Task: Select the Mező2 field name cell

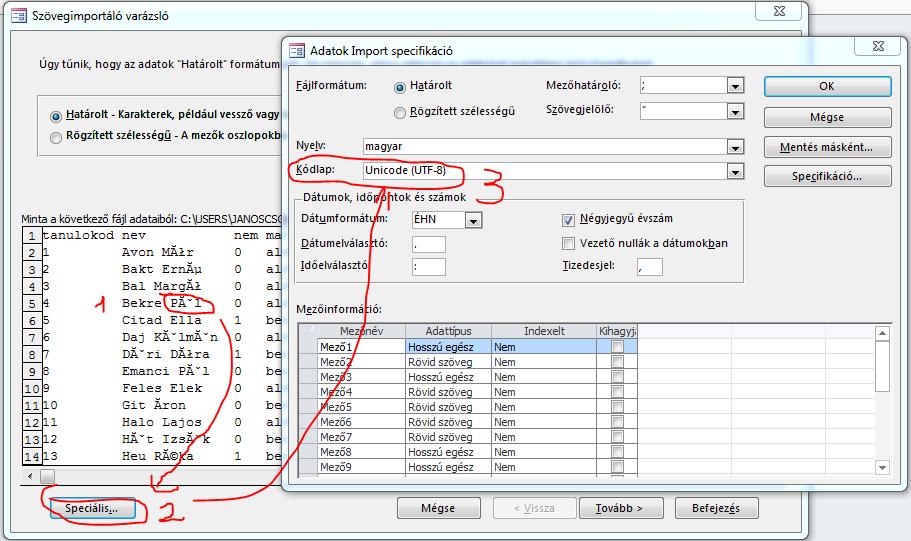Action: 361,362
